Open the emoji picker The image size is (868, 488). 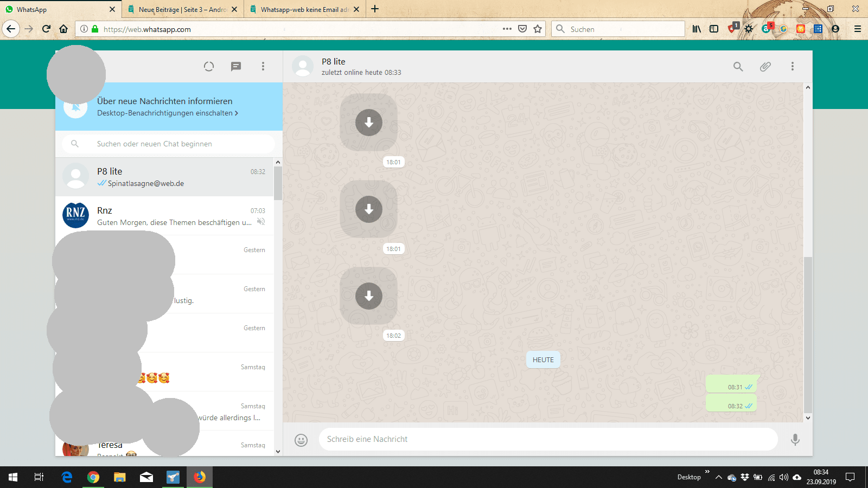(301, 440)
